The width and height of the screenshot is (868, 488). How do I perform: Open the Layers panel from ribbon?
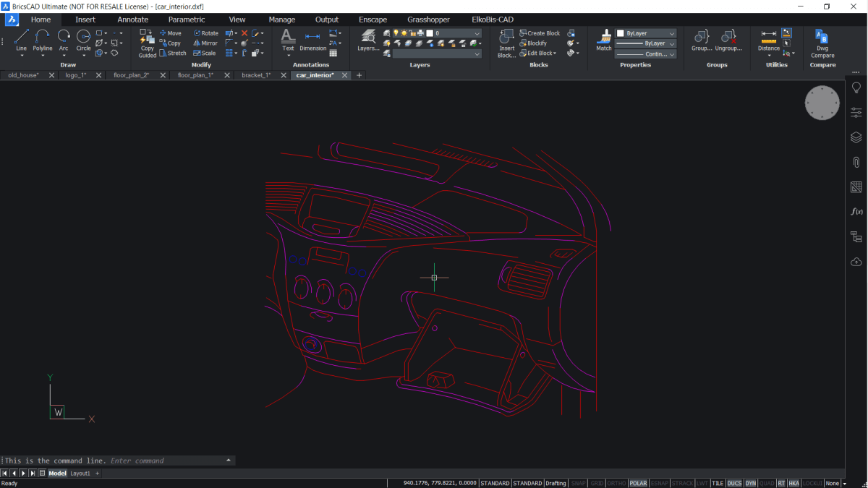pyautogui.click(x=367, y=39)
